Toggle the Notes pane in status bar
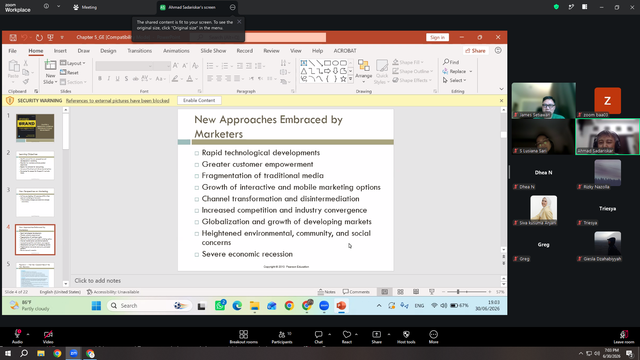Viewport: 640px width, 360px height. pyautogui.click(x=327, y=292)
